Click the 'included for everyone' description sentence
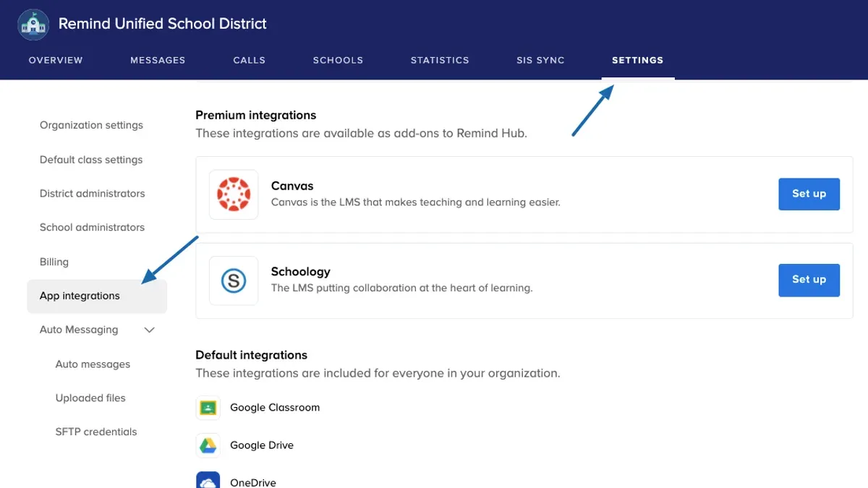This screenshot has height=488, width=868. (378, 374)
